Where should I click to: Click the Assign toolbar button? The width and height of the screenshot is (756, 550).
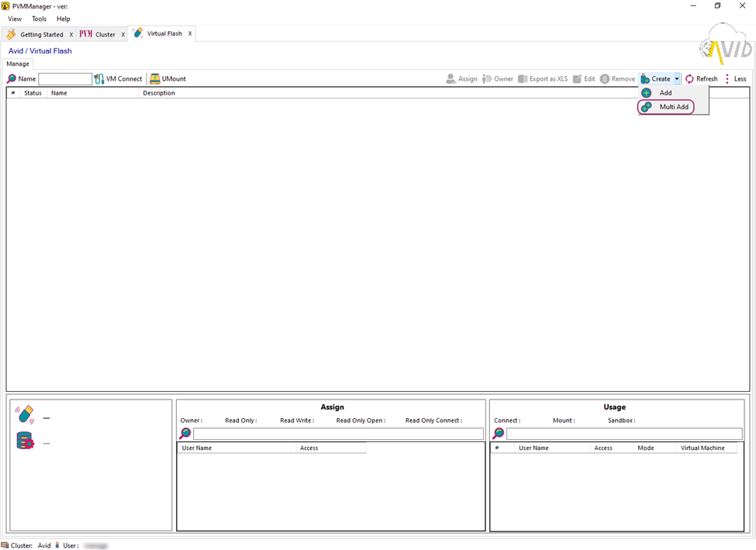click(x=461, y=78)
